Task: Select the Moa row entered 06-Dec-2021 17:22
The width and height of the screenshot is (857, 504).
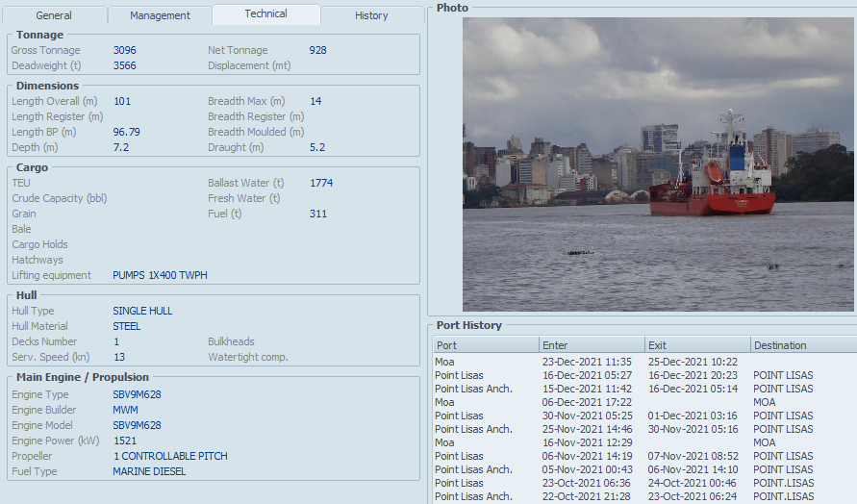Action: click(x=645, y=402)
